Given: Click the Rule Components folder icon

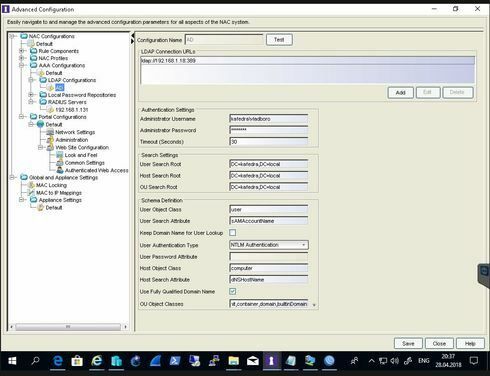Looking at the screenshot, I should (34, 51).
